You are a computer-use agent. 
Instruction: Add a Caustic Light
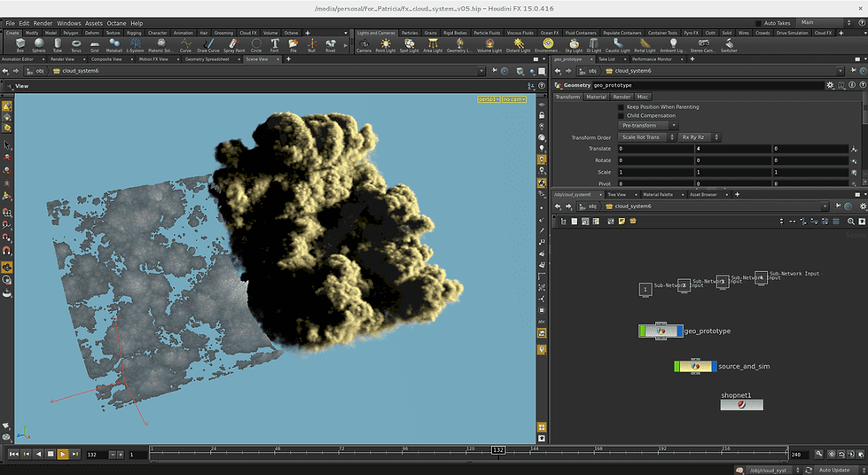tap(618, 45)
